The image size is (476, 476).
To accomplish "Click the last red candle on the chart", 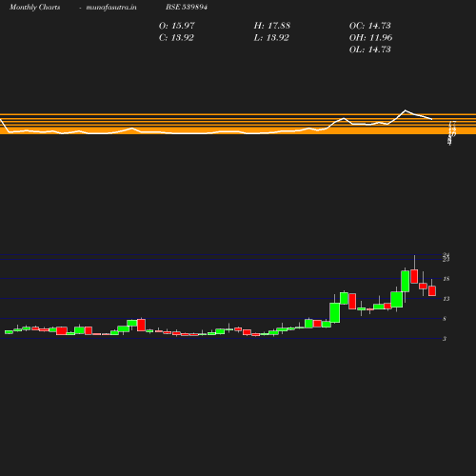I will pyautogui.click(x=432, y=290).
